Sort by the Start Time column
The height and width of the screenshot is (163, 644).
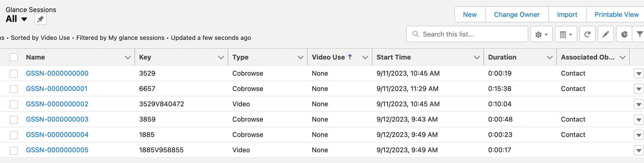click(x=393, y=57)
